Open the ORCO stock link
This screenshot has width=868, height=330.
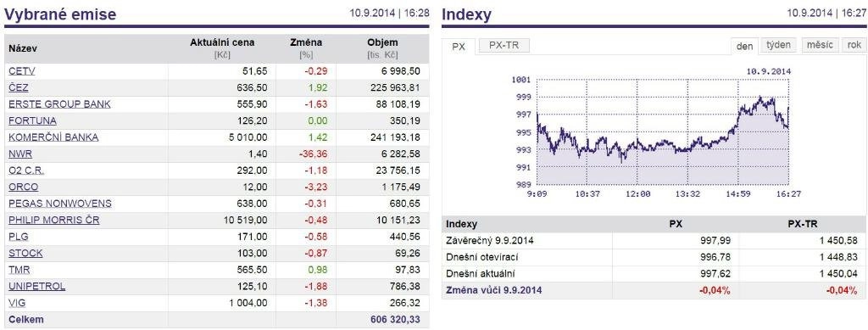coord(24,187)
